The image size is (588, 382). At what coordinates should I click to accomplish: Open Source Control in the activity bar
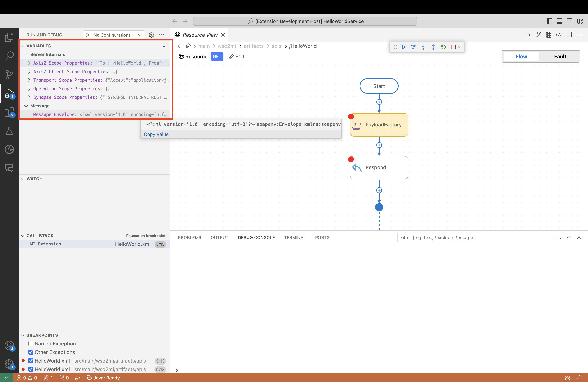coord(9,74)
